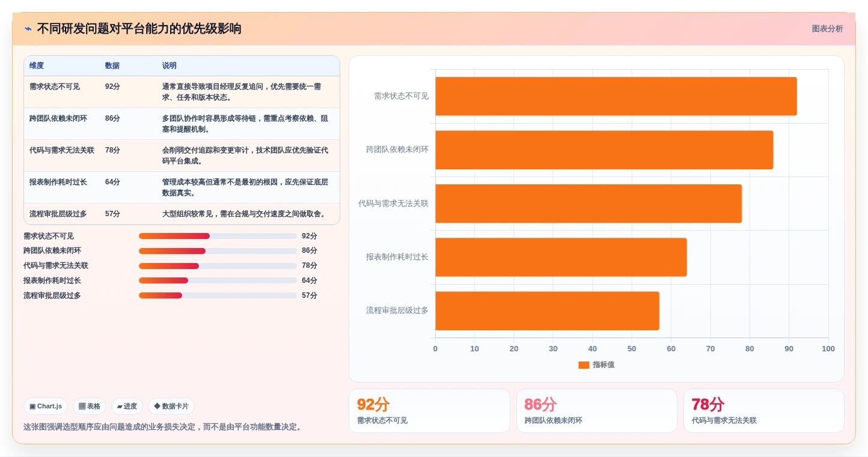Toggle the 指标值 legend item

(x=596, y=365)
